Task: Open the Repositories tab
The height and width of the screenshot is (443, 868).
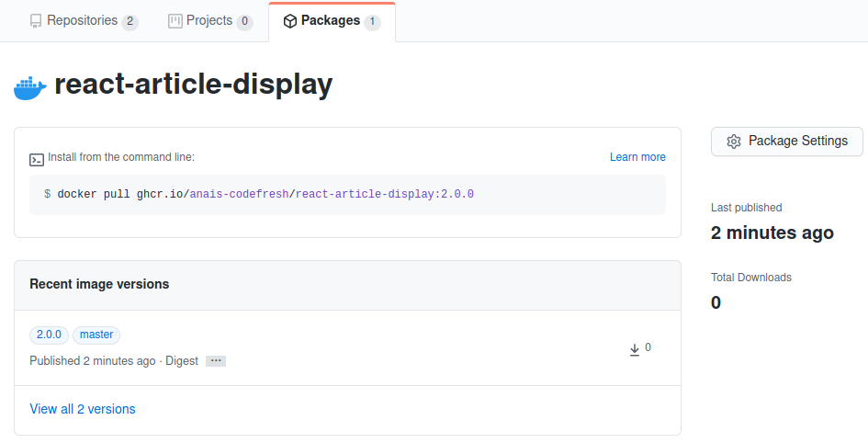Action: 84,21
